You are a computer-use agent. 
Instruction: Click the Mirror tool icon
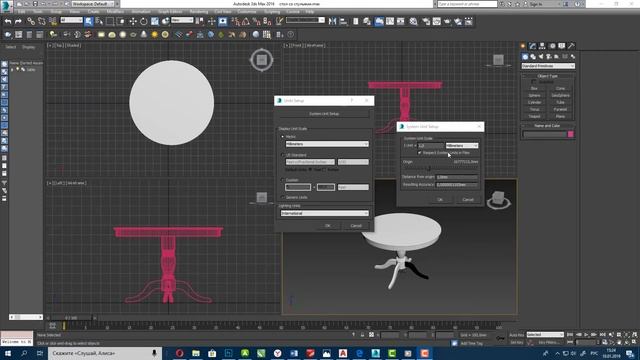point(333,21)
